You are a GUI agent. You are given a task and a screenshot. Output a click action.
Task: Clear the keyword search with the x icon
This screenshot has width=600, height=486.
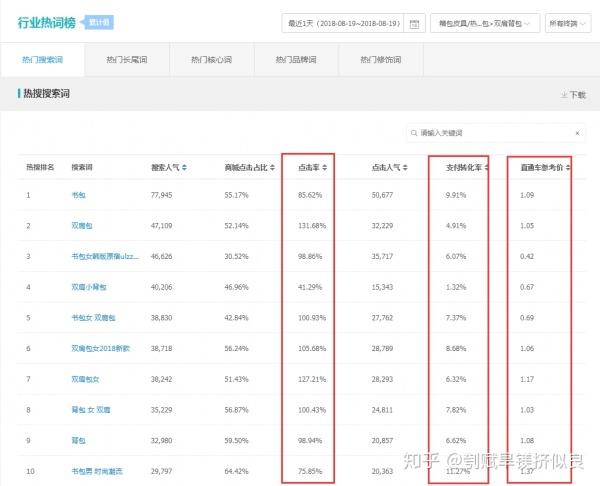[x=577, y=133]
